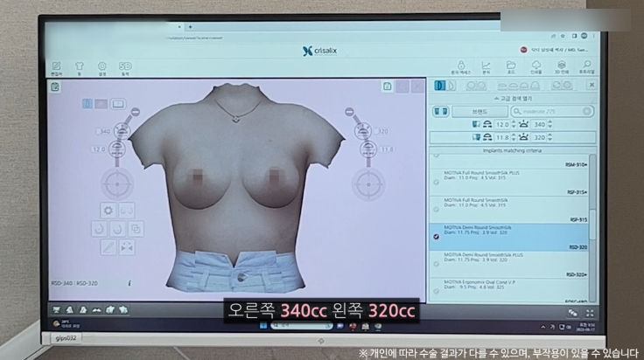Select the both-breasts tool button
The width and height of the screenshot is (644, 360).
click(x=127, y=211)
